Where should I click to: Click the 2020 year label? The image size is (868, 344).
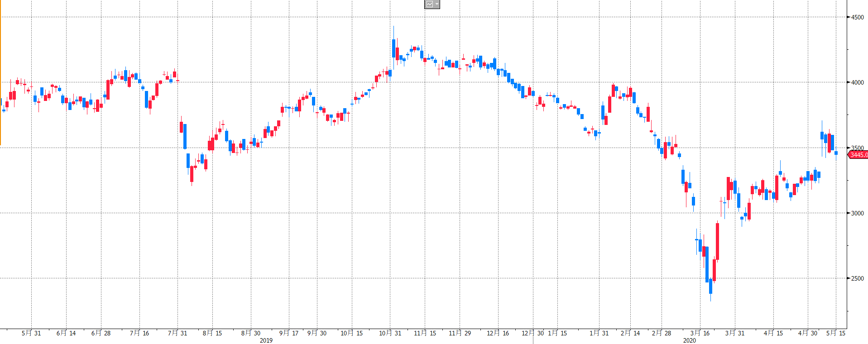pos(690,340)
